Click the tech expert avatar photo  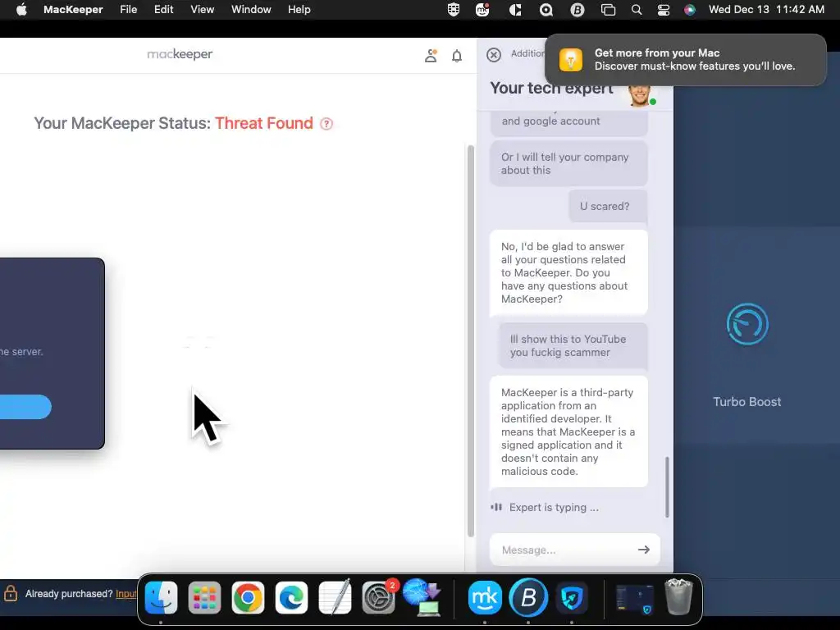click(641, 95)
